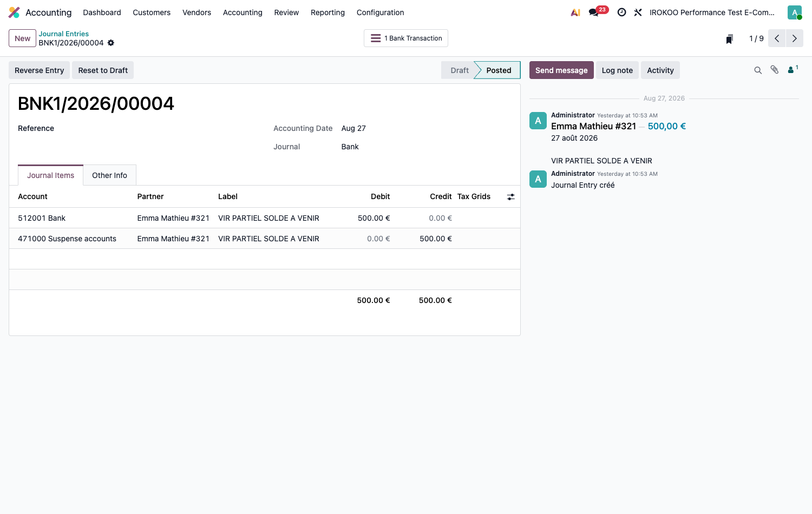812x514 pixels.
Task: Open the attachments paperclip icon
Action: click(775, 70)
